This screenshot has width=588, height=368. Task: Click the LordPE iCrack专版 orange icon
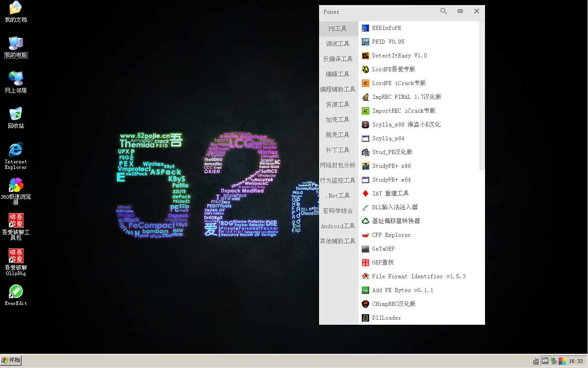pyautogui.click(x=365, y=83)
